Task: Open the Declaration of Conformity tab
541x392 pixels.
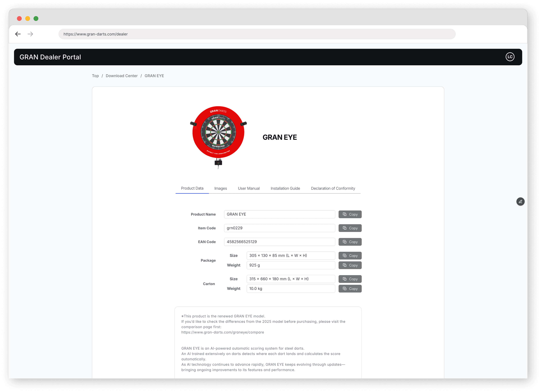Action: (x=333, y=188)
